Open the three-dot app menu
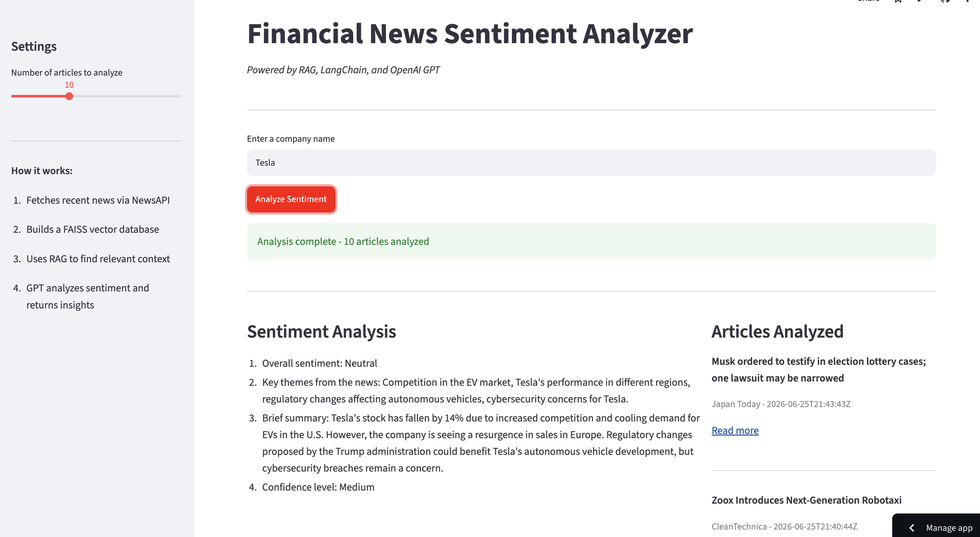The height and width of the screenshot is (537, 980). [x=967, y=1]
